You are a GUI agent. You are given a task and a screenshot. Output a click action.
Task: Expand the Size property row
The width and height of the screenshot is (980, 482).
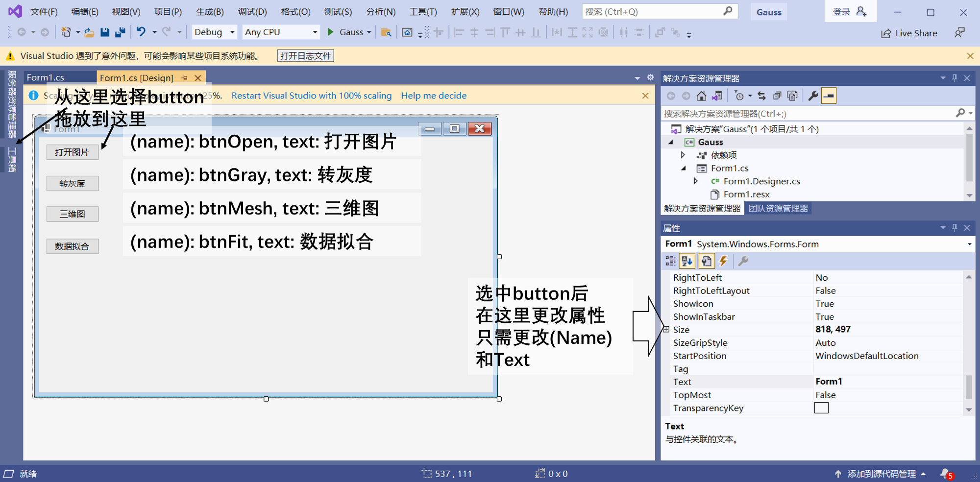pyautogui.click(x=666, y=330)
